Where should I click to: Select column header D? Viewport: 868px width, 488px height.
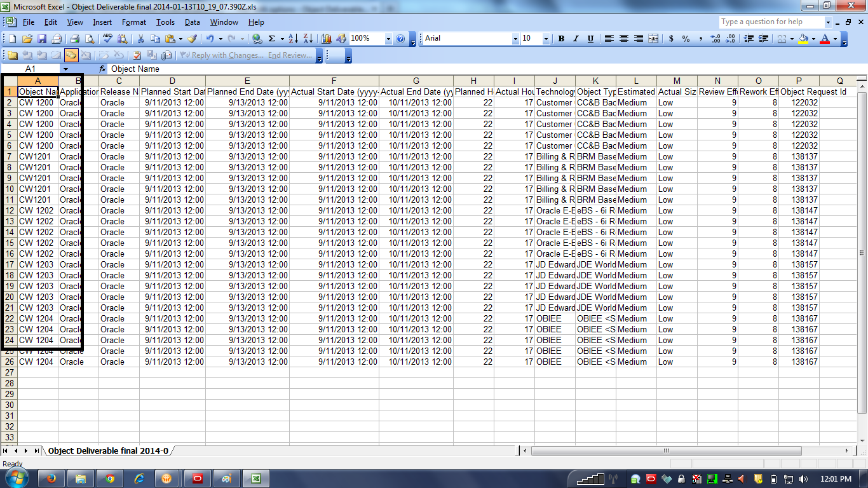click(x=172, y=81)
